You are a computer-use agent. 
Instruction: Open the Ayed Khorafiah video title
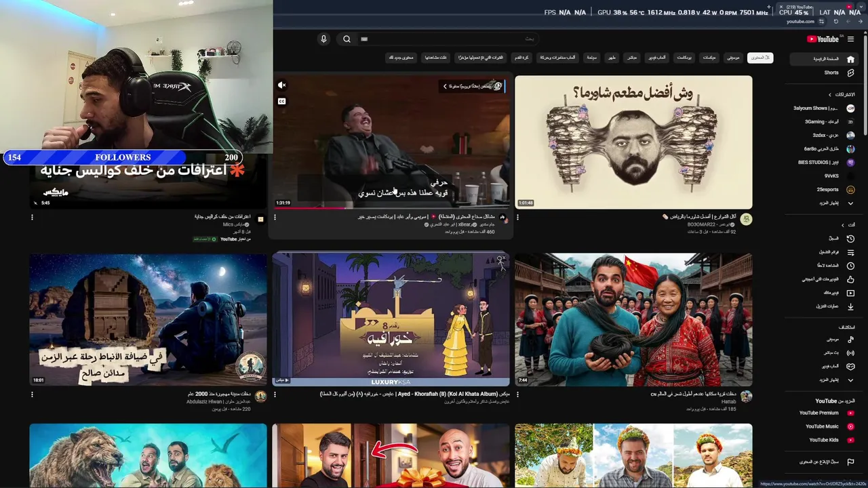(414, 394)
